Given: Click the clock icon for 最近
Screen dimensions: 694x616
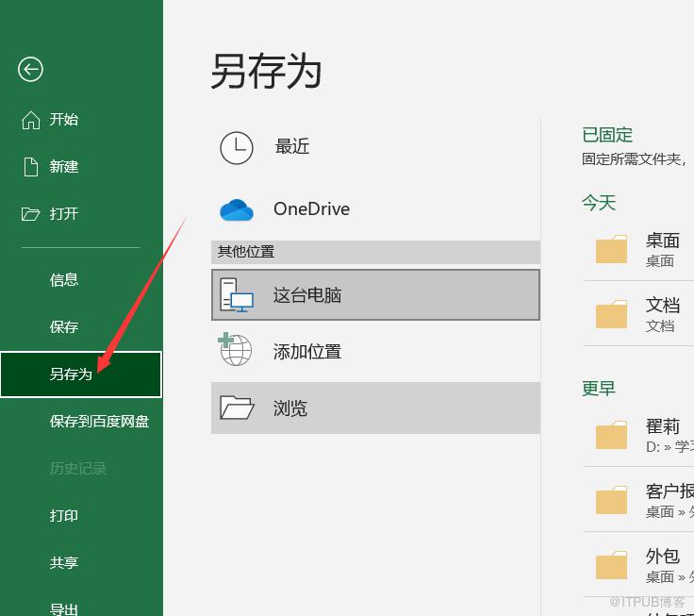Looking at the screenshot, I should tap(237, 147).
